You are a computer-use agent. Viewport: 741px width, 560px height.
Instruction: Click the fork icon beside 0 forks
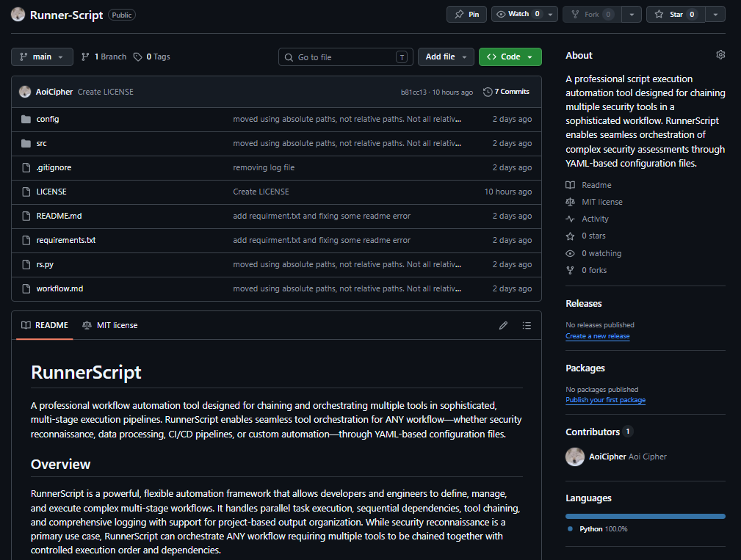tap(571, 270)
